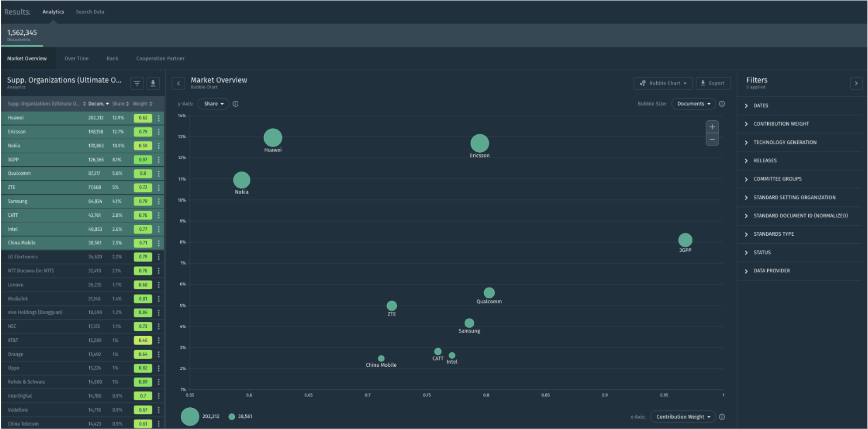The height and width of the screenshot is (429, 868).
Task: Open the row menu for Qualcomm
Action: (159, 173)
